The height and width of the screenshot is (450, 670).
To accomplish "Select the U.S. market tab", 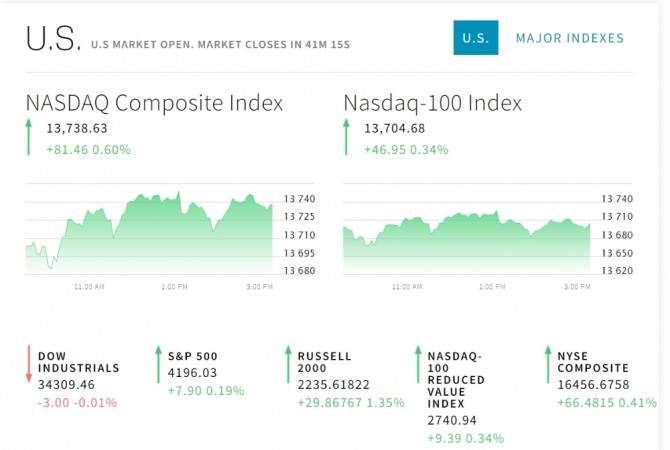I will click(x=476, y=38).
